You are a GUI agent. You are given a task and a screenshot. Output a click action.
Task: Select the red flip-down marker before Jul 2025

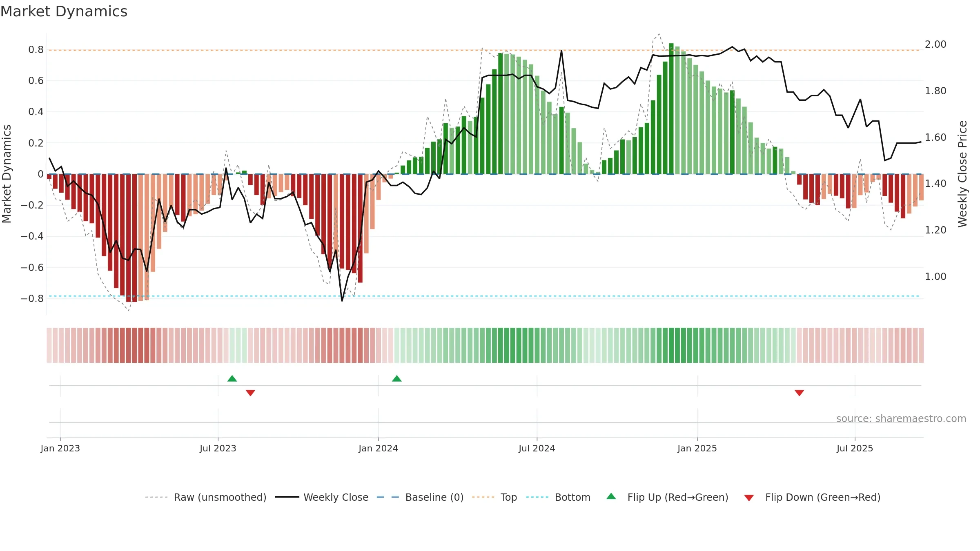click(x=800, y=393)
